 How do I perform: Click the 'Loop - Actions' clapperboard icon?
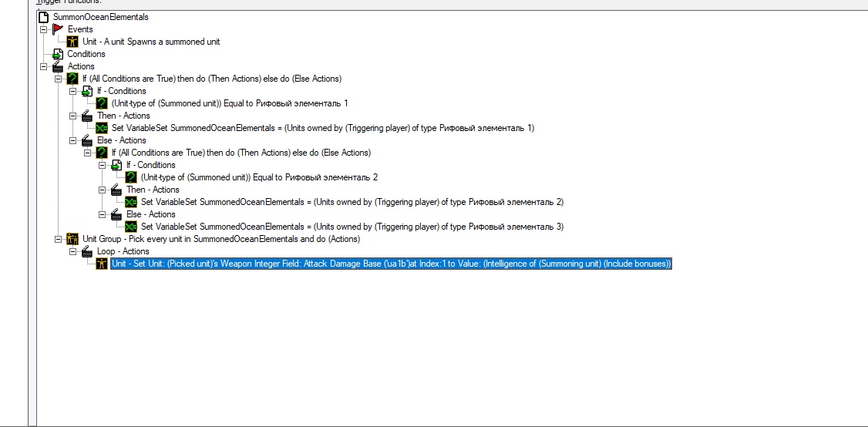pyautogui.click(x=87, y=251)
